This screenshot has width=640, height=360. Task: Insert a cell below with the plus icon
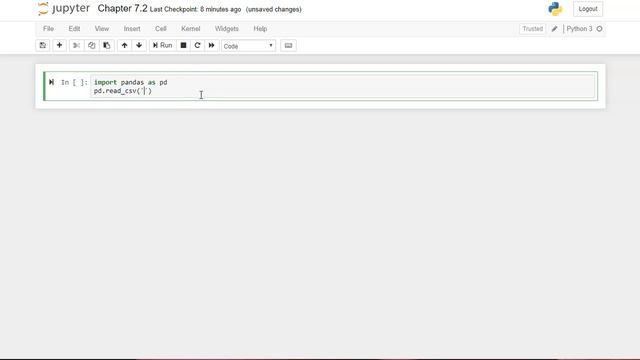pos(59,45)
